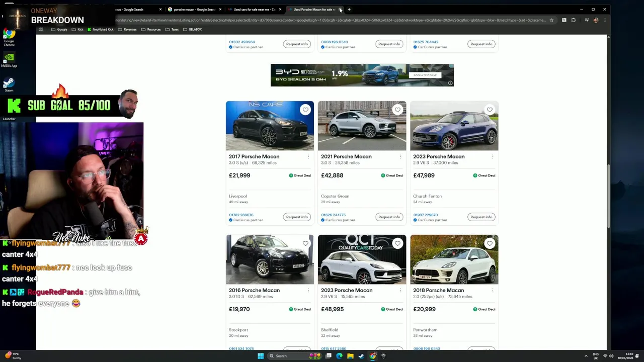Open the BYD Sealion banner advertisement

[362, 75]
